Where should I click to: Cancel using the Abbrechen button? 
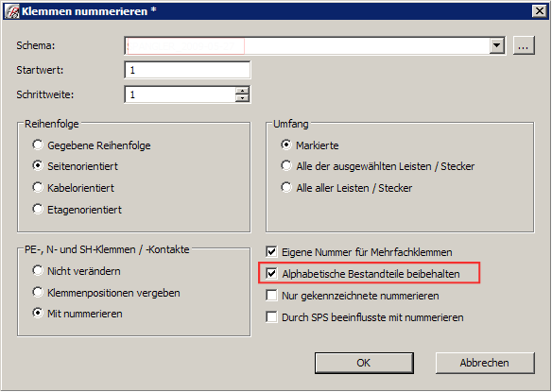click(485, 363)
